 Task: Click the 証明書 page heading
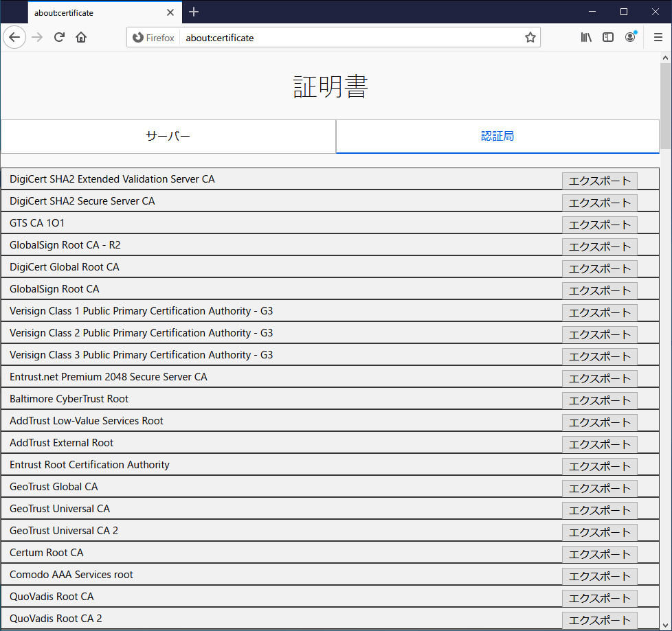pyautogui.click(x=331, y=87)
